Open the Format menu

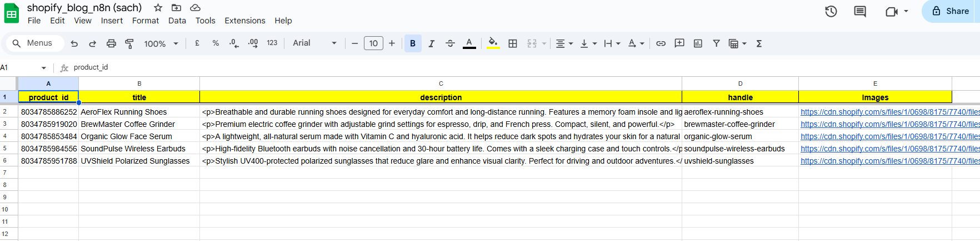[x=146, y=21]
